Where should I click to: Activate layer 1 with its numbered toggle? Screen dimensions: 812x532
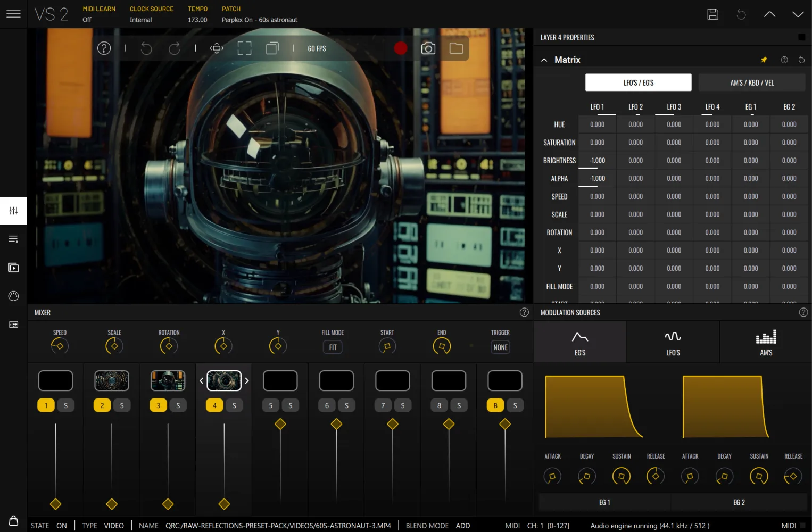coord(46,405)
